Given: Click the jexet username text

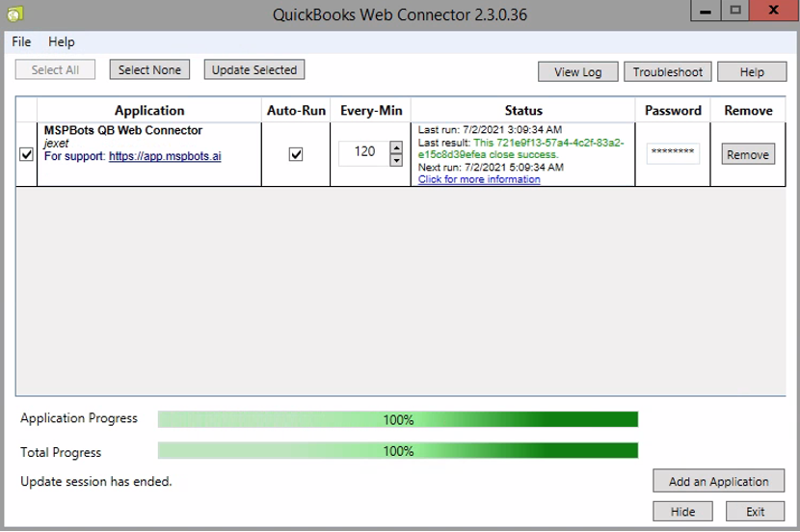Looking at the screenshot, I should (x=56, y=144).
